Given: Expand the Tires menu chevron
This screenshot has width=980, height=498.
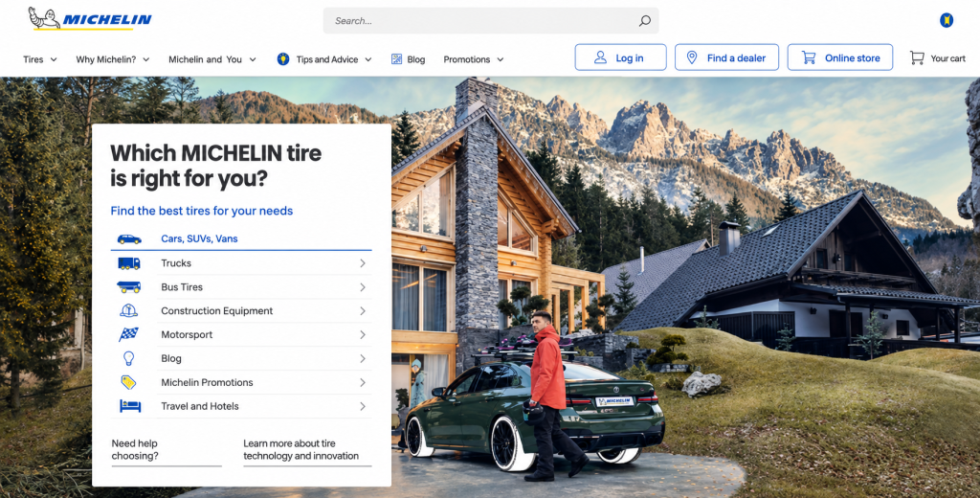Looking at the screenshot, I should 54,59.
